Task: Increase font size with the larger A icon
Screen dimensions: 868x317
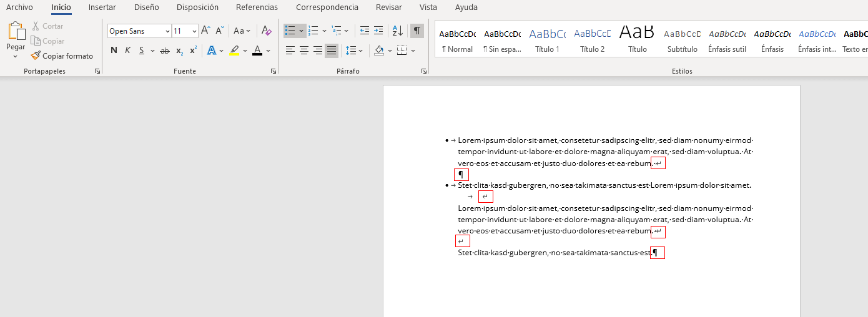Action: pos(205,31)
